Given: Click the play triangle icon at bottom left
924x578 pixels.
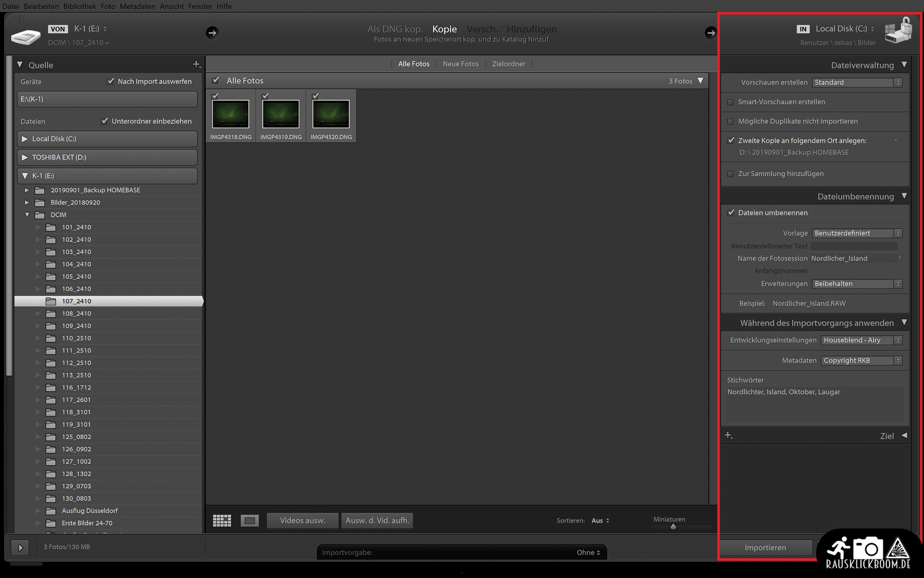Looking at the screenshot, I should pyautogui.click(x=20, y=548).
